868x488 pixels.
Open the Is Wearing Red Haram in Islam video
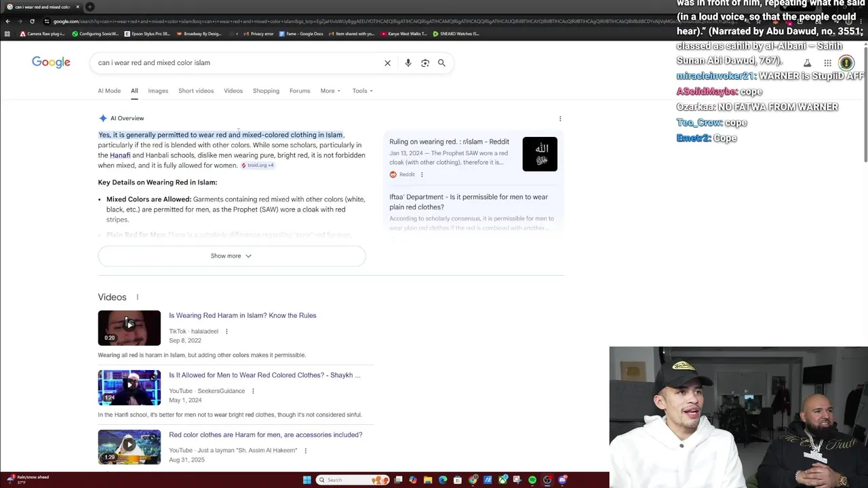tap(242, 315)
